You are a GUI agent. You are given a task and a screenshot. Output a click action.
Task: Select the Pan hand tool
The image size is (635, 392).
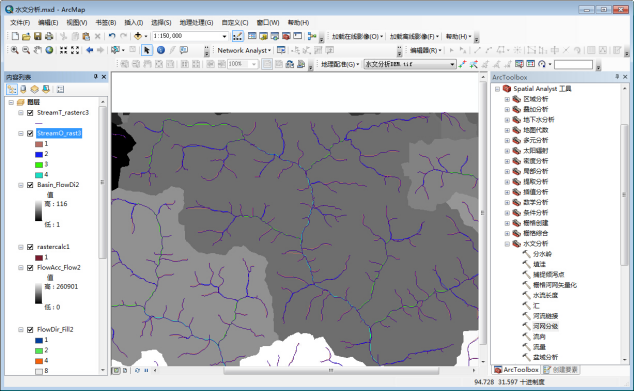click(x=38, y=50)
